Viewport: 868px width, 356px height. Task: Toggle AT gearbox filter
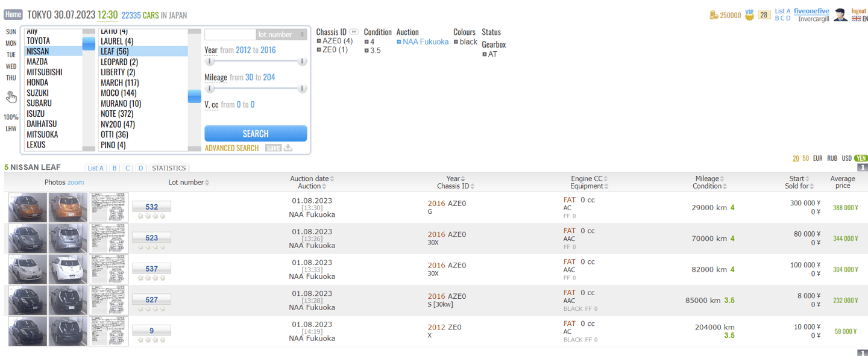click(x=490, y=54)
